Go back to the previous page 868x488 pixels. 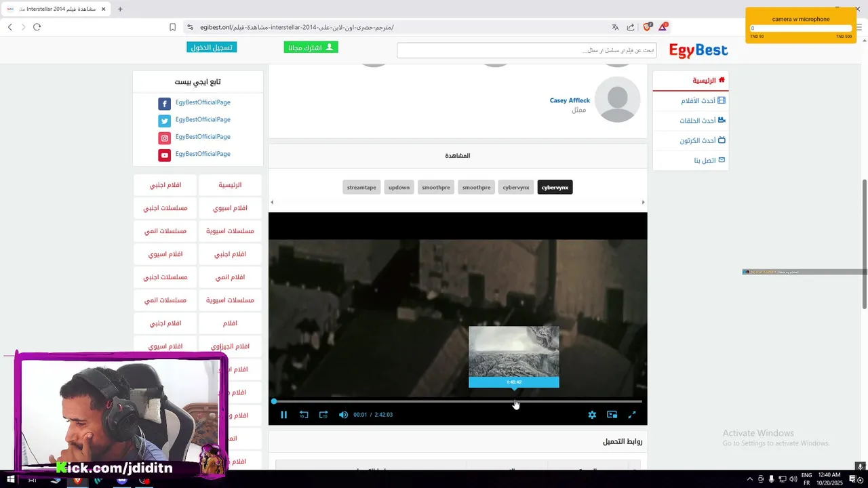point(9,27)
